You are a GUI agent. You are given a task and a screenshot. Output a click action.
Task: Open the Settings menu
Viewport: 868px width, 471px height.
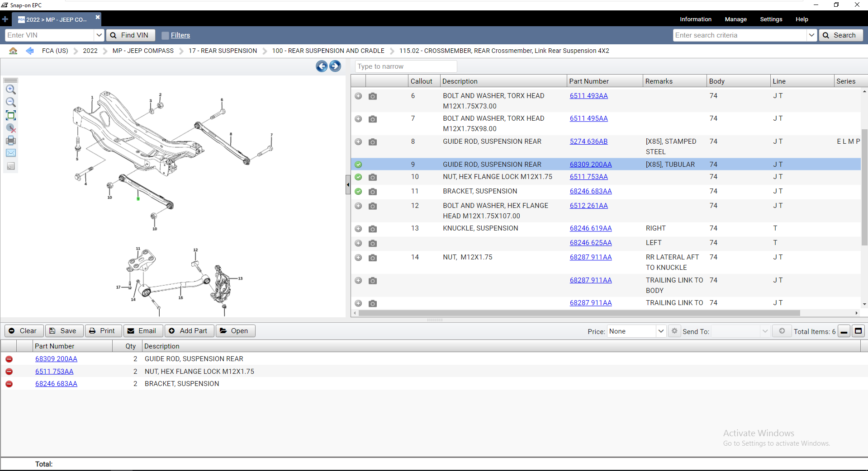771,19
